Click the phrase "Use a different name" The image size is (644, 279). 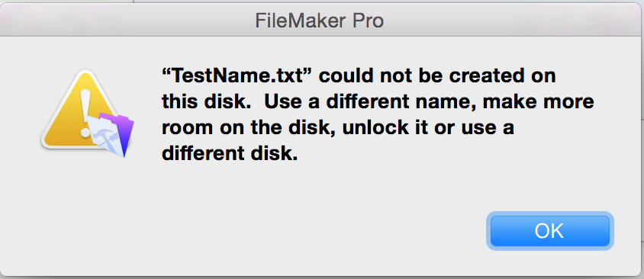pos(371,101)
